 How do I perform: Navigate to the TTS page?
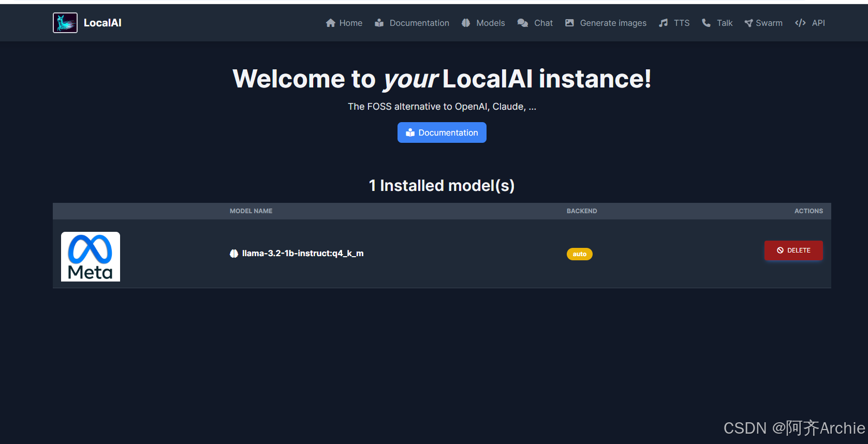coord(674,23)
